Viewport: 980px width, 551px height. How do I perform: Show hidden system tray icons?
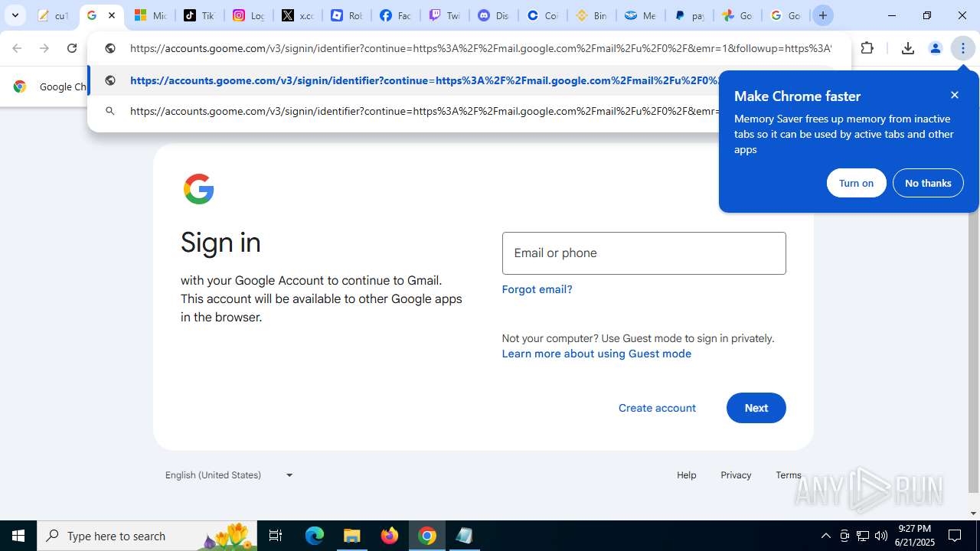(825, 536)
